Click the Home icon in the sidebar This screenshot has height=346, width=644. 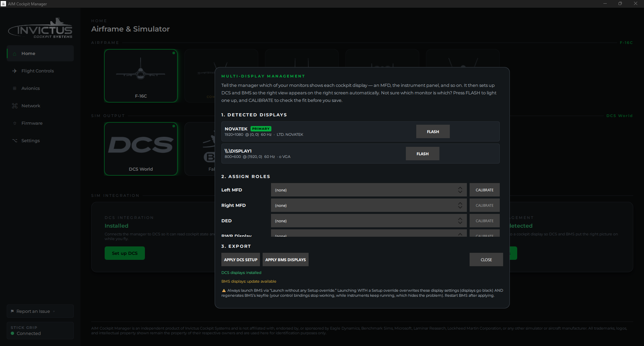tap(14, 54)
